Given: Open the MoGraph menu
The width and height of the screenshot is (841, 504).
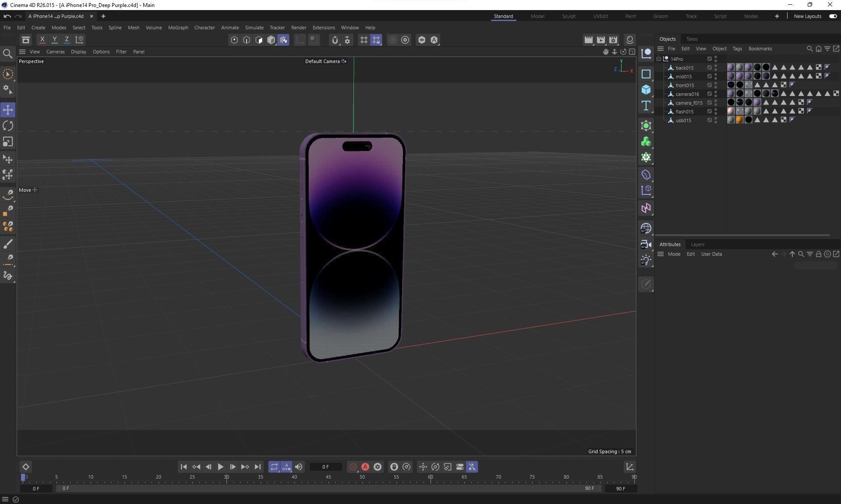Looking at the screenshot, I should tap(178, 28).
